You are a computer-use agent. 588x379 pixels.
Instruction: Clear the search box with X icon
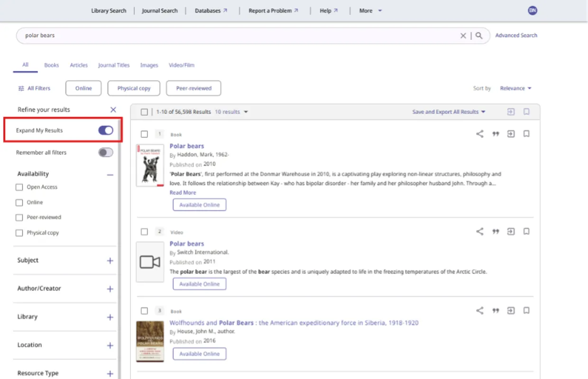tap(463, 36)
